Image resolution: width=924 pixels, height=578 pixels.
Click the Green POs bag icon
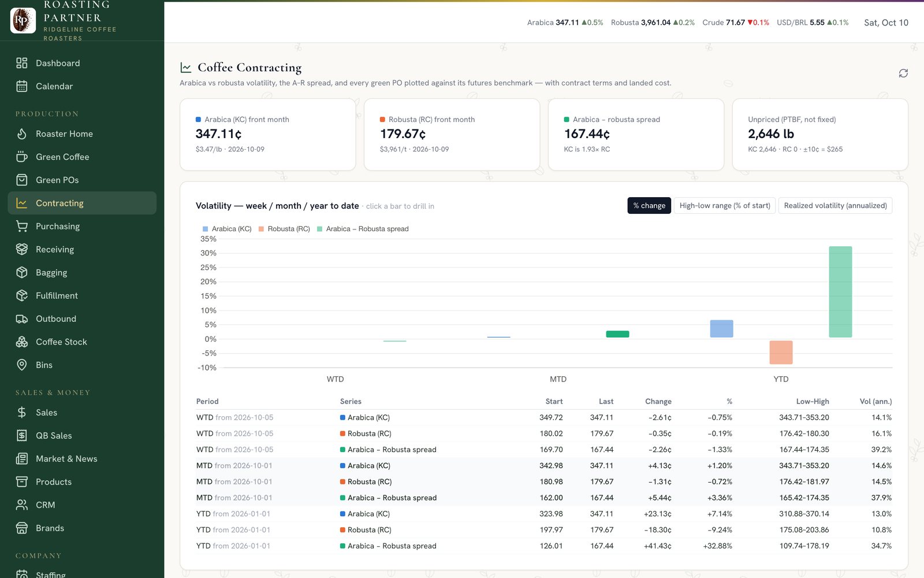point(22,180)
